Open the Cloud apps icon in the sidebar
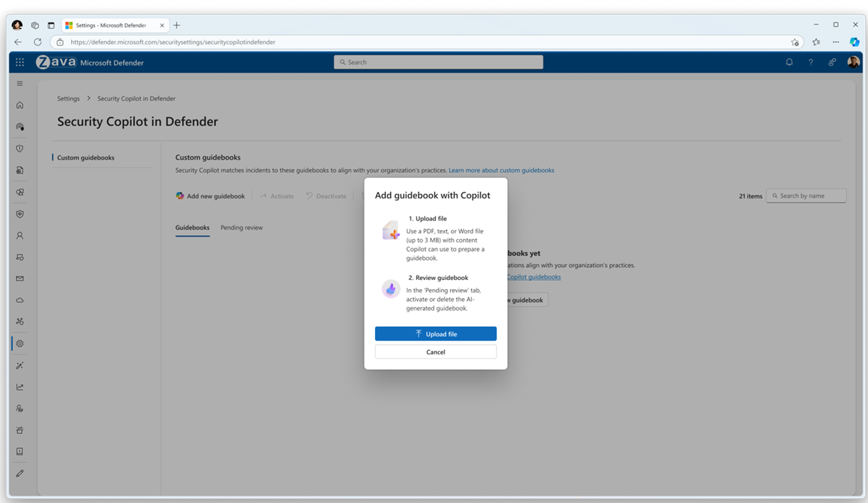The image size is (868, 503). (x=20, y=300)
